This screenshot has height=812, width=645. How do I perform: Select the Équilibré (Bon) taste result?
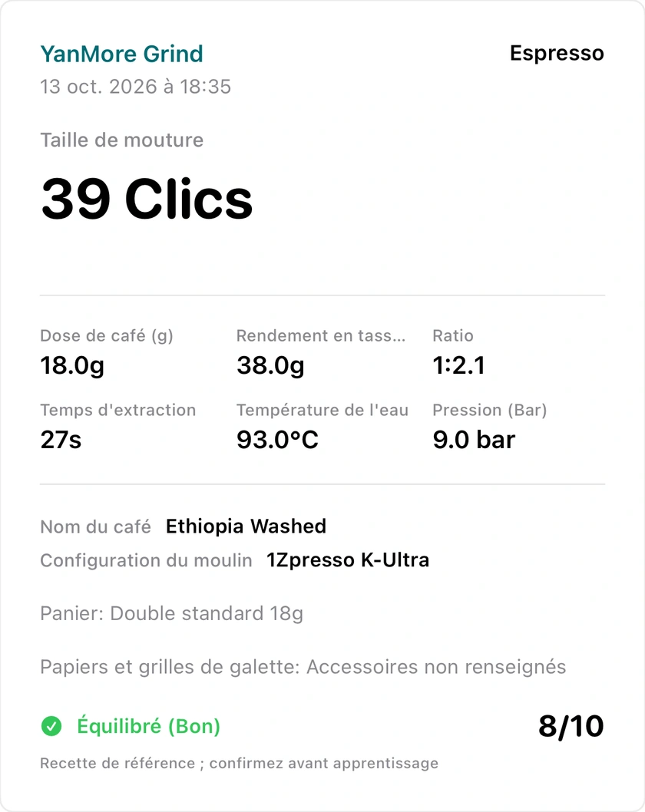click(149, 726)
